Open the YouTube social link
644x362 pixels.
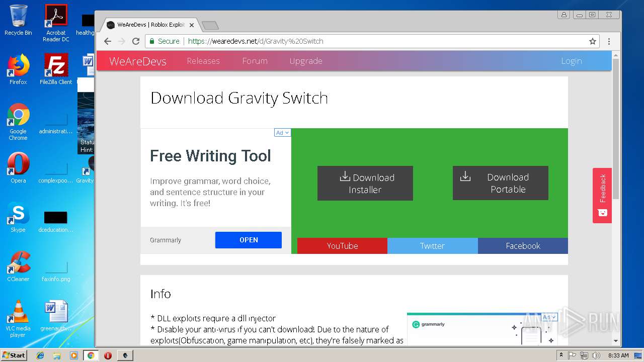click(x=342, y=246)
